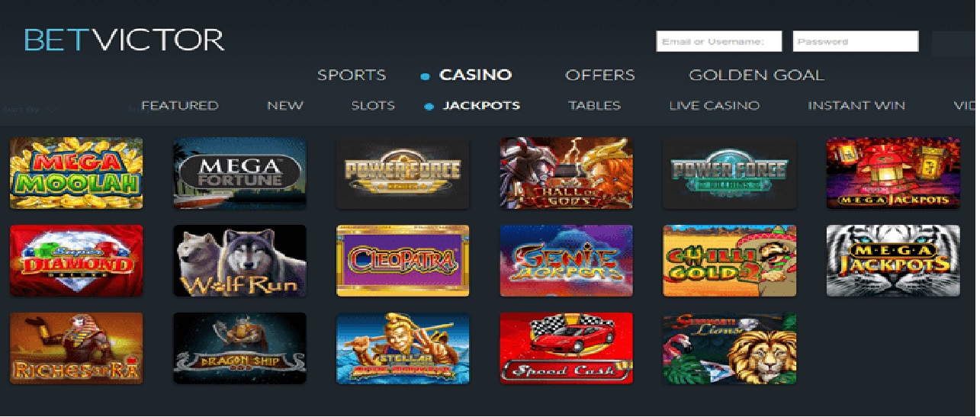Open the Mega Moolah jackpot game

(x=76, y=173)
